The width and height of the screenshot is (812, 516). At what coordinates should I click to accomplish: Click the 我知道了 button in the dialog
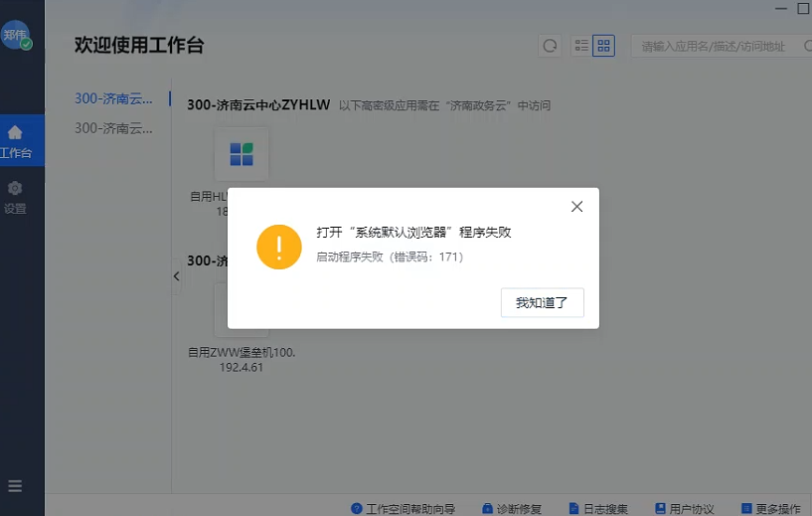543,302
